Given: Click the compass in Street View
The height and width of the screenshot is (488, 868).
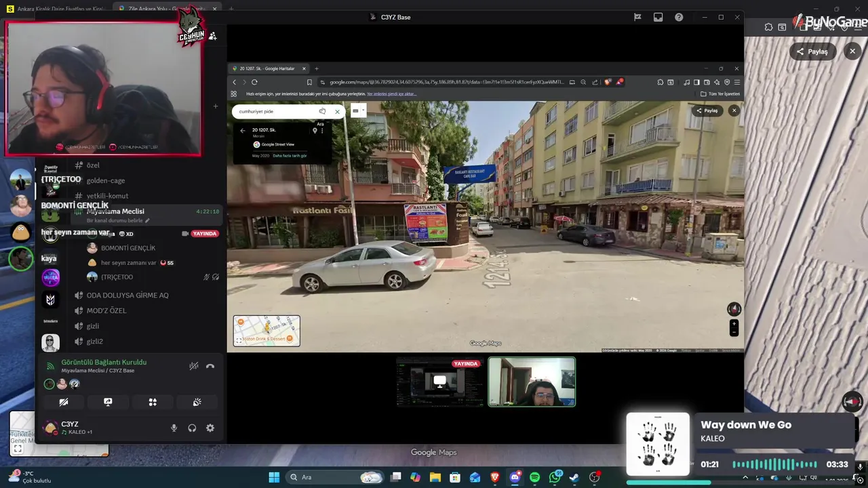Looking at the screenshot, I should (734, 309).
